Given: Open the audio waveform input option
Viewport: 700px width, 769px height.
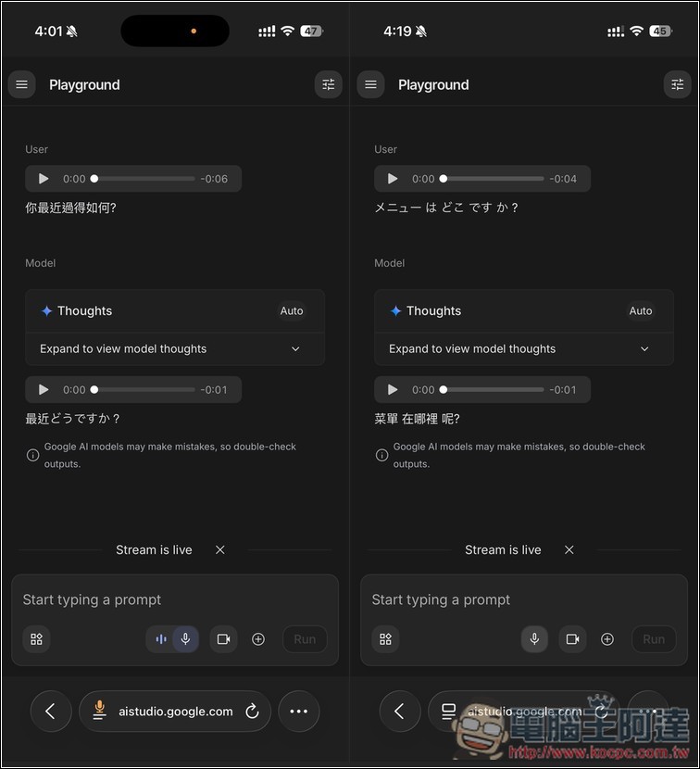Looking at the screenshot, I should tap(159, 639).
